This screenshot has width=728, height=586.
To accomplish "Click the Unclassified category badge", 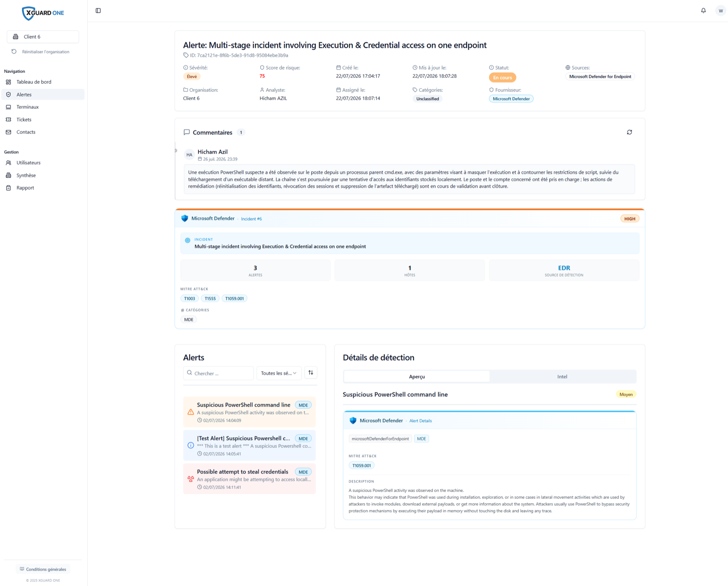I will coord(428,99).
